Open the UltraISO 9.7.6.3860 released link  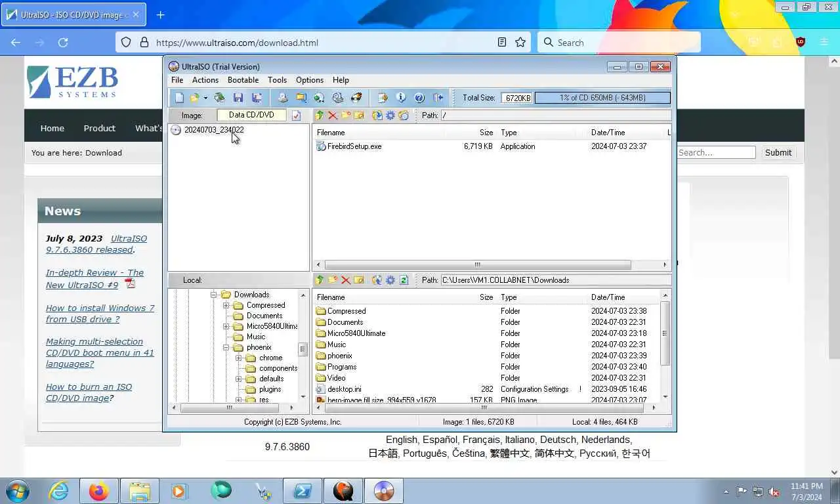point(96,244)
